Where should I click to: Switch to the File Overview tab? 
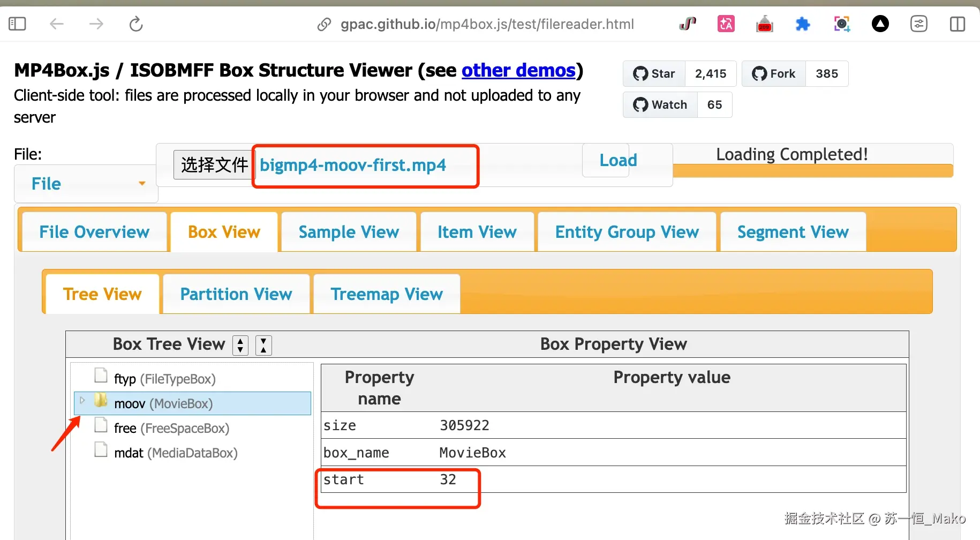(94, 232)
